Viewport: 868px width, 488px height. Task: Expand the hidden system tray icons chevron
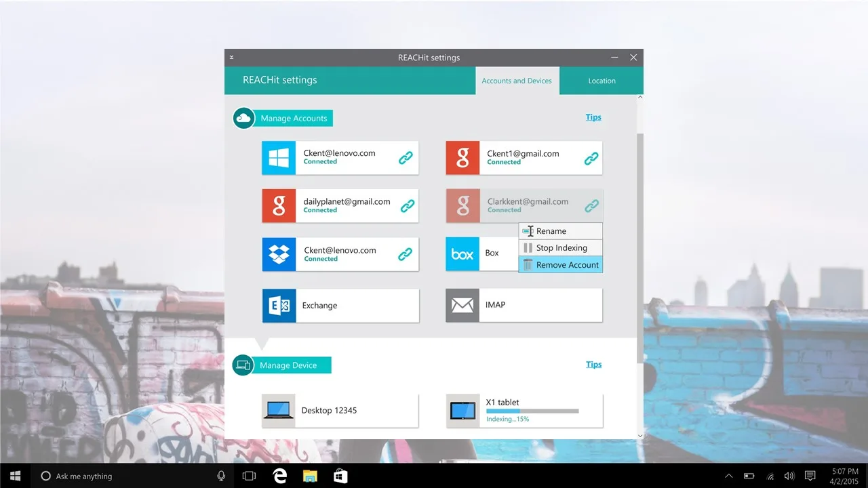click(729, 476)
